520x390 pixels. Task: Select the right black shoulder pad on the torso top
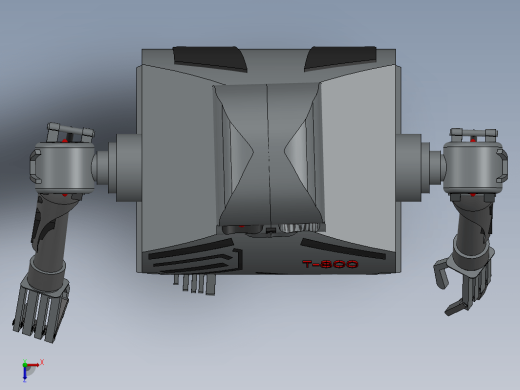[340, 58]
